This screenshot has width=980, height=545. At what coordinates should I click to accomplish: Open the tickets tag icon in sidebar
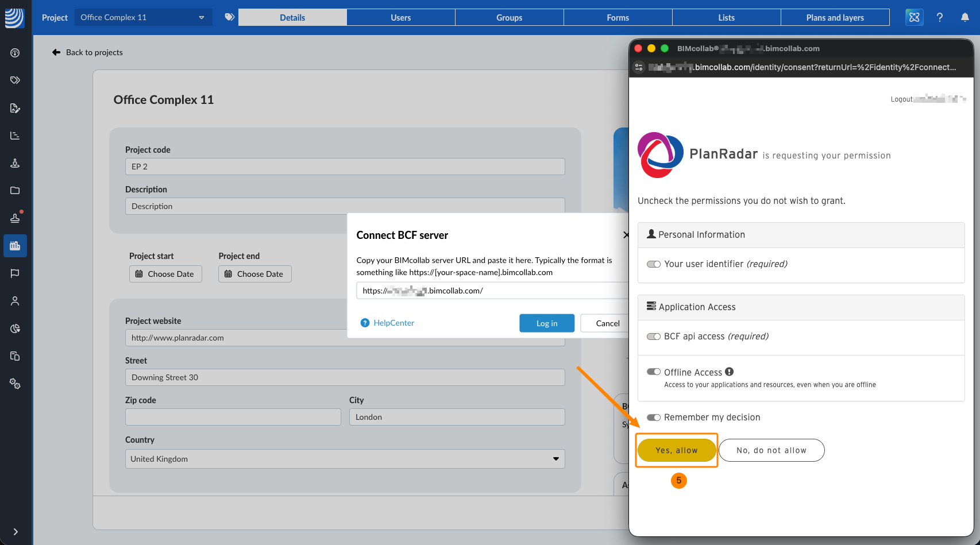coord(15,80)
